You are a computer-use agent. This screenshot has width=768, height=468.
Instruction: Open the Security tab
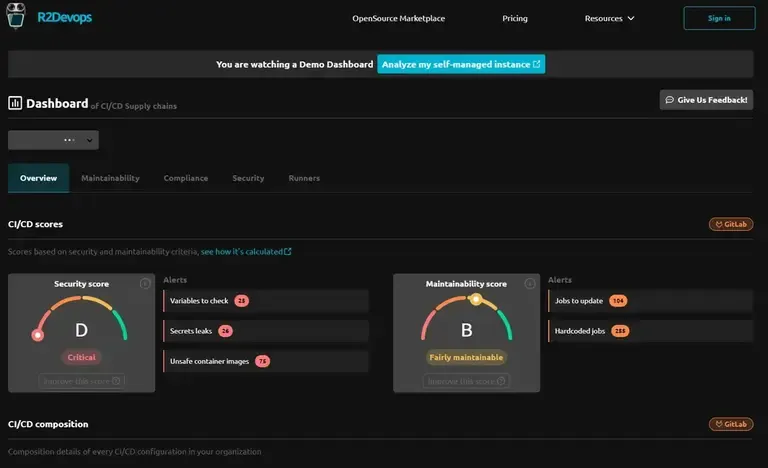[248, 178]
